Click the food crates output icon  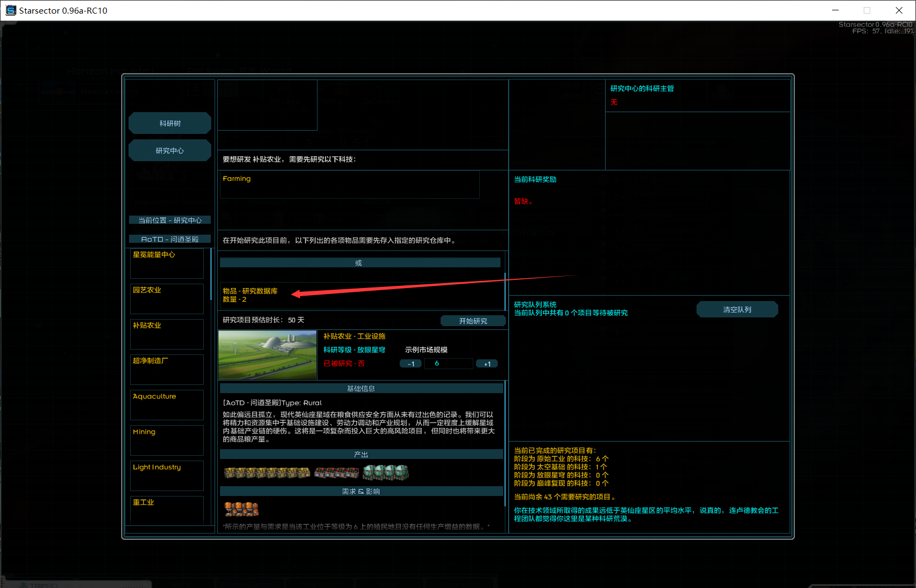click(267, 473)
